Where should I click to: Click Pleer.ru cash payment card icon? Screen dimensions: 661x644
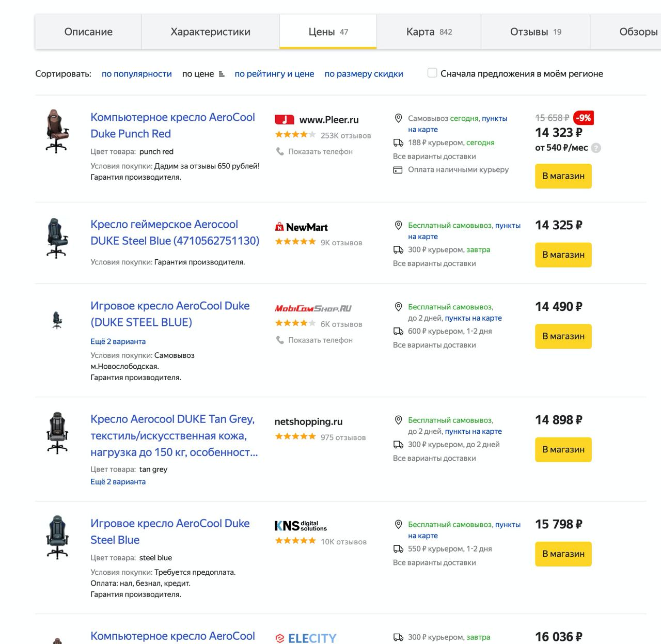click(398, 170)
